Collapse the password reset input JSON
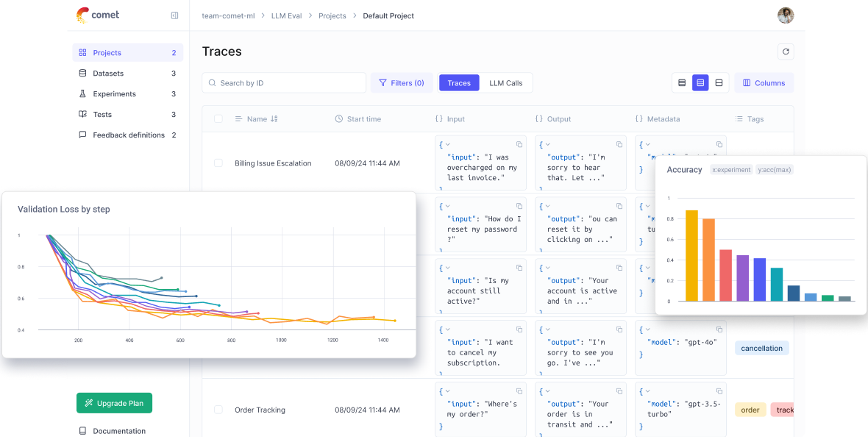The width and height of the screenshot is (868, 442). click(447, 206)
